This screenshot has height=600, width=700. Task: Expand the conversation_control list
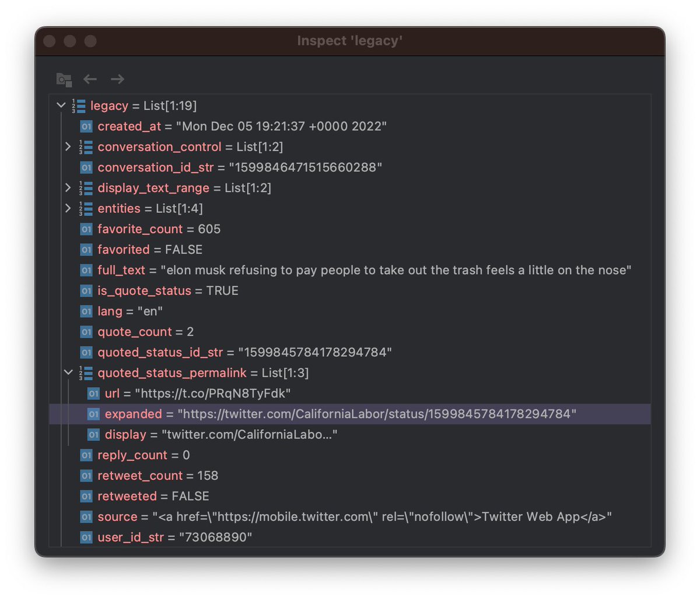(68, 146)
